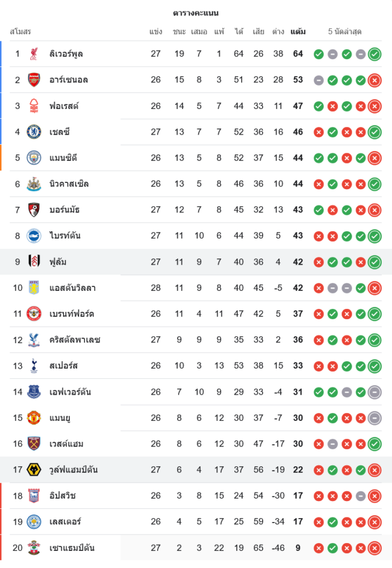
Task: Click the Liverpool club crest icon
Action: [x=34, y=54]
